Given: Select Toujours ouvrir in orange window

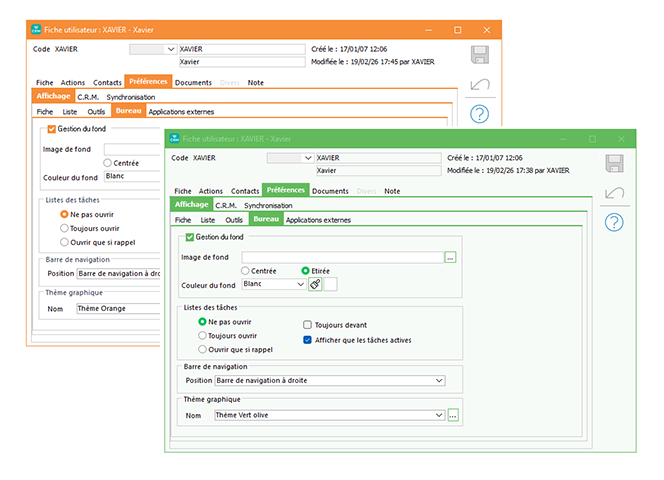Looking at the screenshot, I should [x=64, y=228].
